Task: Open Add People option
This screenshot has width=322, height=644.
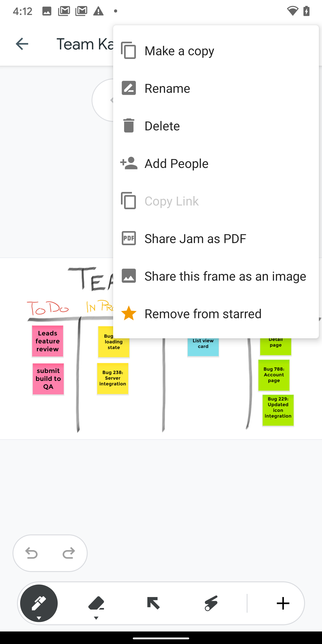Action: coord(176,163)
